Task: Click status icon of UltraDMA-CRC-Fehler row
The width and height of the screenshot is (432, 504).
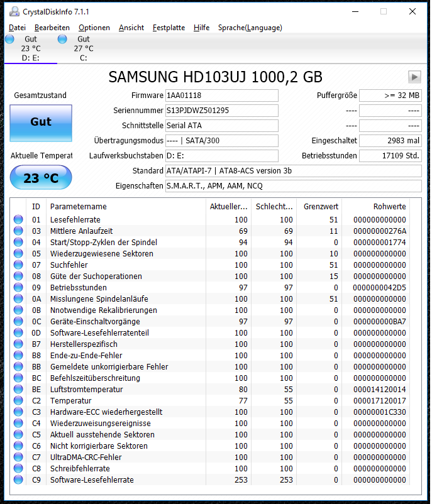Action: pyautogui.click(x=18, y=457)
